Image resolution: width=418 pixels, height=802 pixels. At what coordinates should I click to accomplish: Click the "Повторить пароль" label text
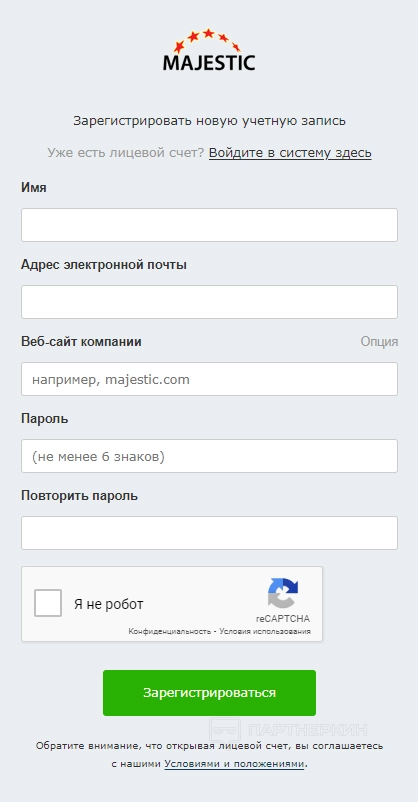pyautogui.click(x=79, y=496)
